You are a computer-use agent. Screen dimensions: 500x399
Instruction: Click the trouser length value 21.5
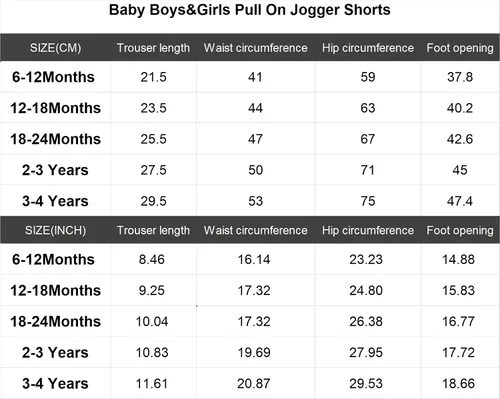pos(153,77)
